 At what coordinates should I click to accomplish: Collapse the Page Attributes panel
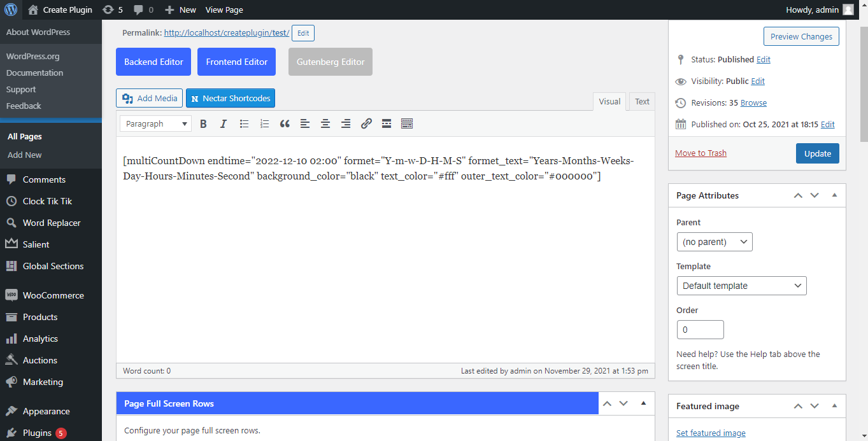(x=834, y=195)
